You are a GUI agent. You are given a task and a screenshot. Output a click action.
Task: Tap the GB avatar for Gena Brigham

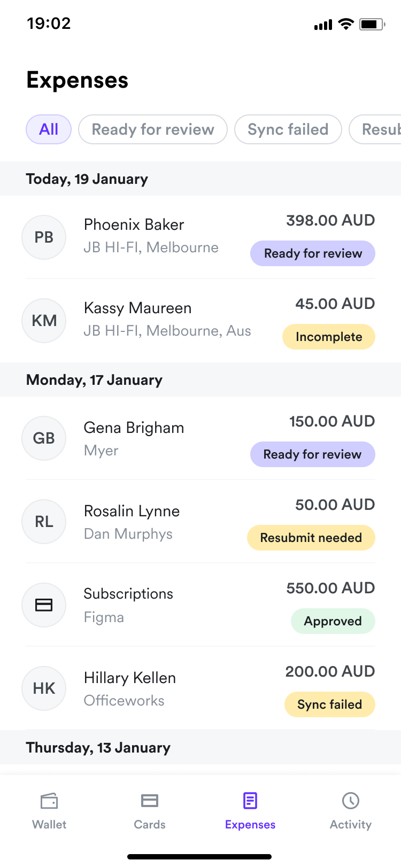pyautogui.click(x=44, y=438)
